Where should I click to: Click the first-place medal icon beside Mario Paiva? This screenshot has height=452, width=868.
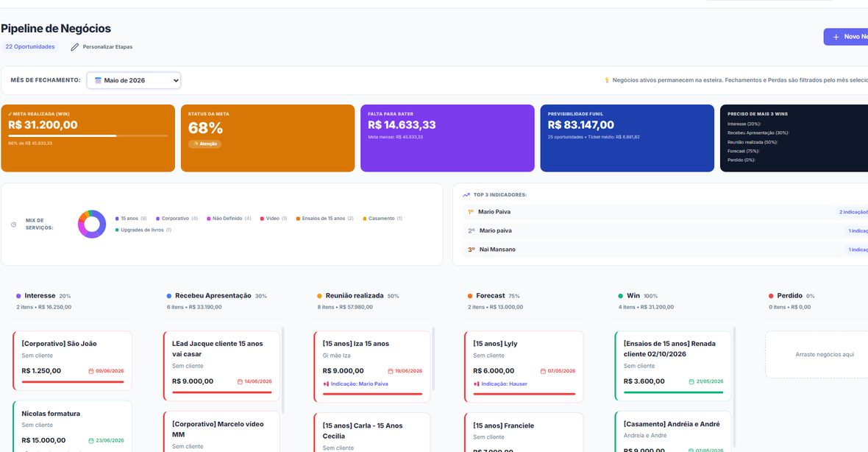(471, 212)
